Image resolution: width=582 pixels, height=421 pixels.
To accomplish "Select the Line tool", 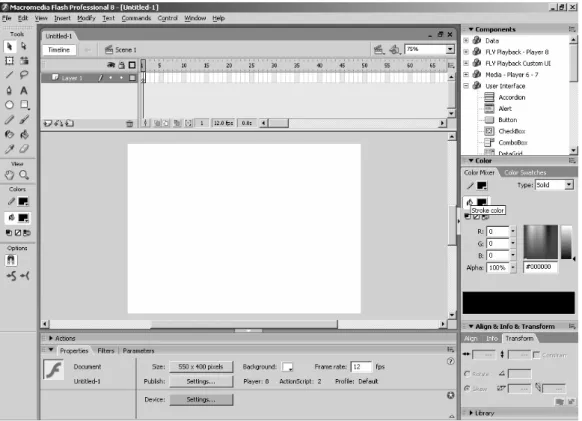I will (10, 75).
